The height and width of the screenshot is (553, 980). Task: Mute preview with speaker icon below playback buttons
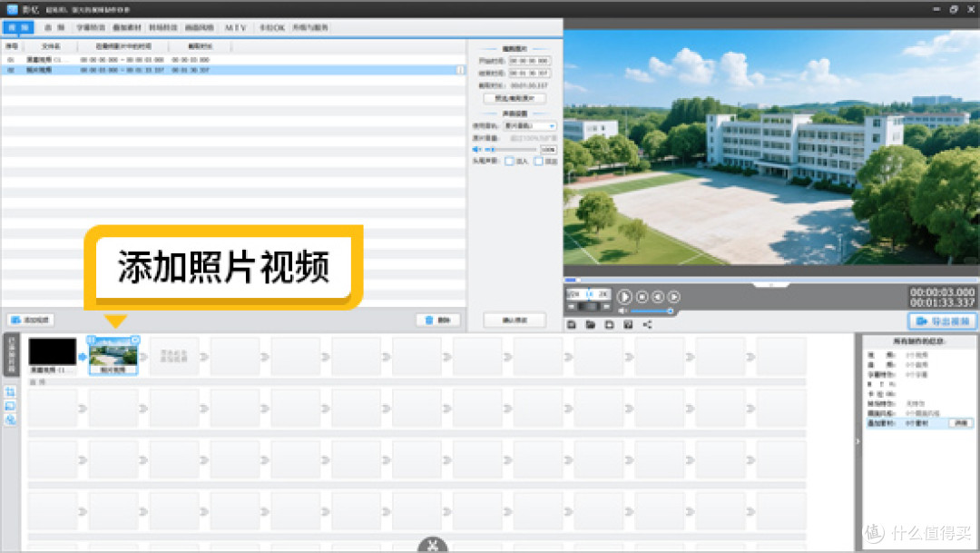(622, 311)
